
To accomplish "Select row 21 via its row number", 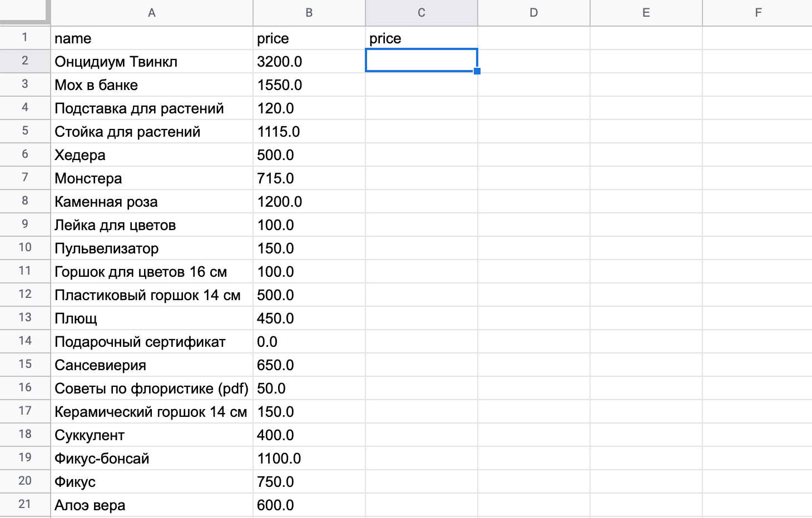I will click(x=25, y=505).
